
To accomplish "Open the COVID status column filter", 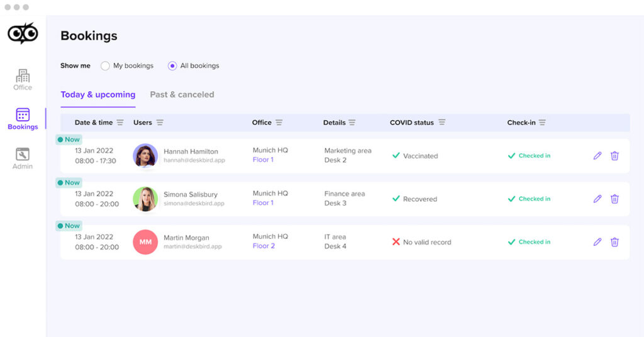I will tap(442, 123).
